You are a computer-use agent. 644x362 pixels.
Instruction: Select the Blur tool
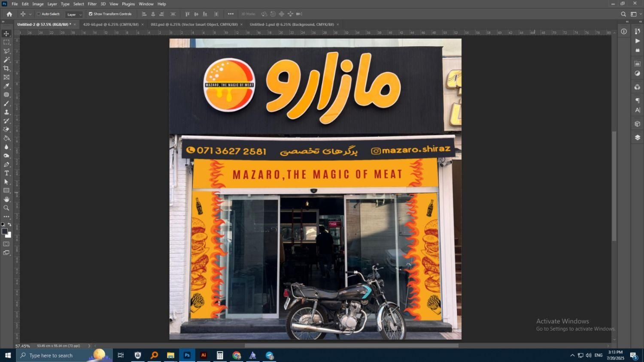[x=6, y=147]
